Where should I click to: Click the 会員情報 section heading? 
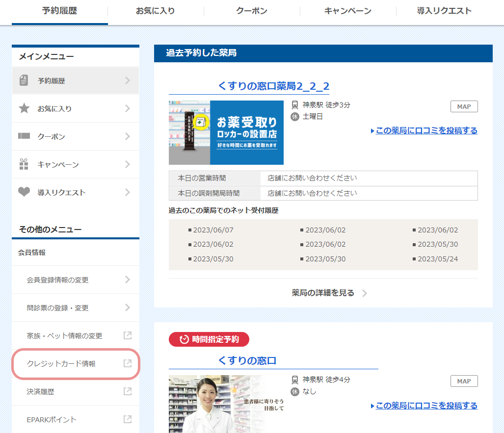pyautogui.click(x=31, y=253)
